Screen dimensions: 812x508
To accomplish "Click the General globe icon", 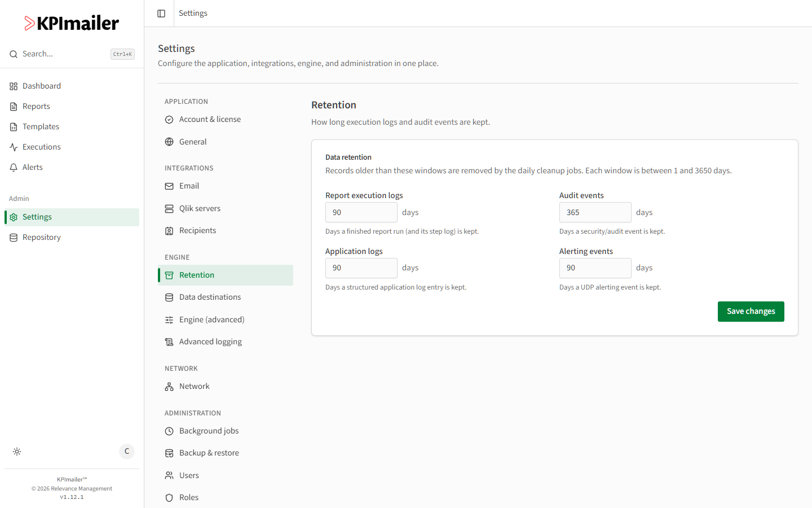I will click(169, 142).
